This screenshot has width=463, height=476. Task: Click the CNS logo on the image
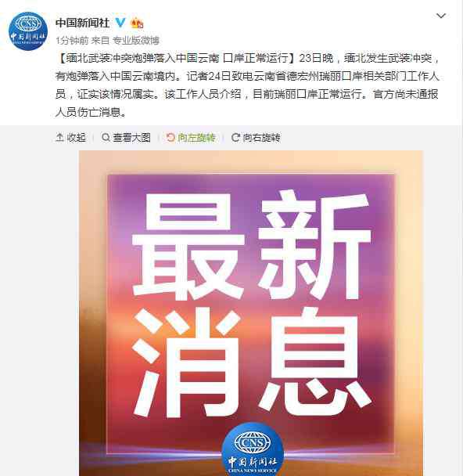click(253, 450)
